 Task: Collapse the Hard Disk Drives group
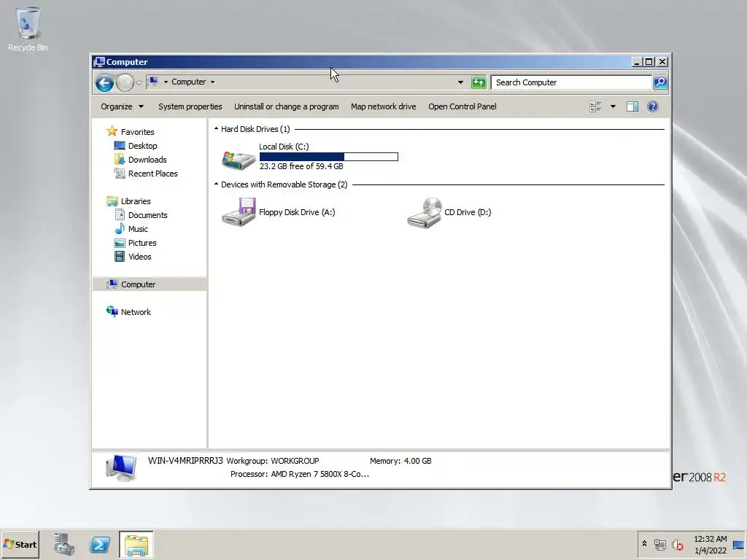216,128
